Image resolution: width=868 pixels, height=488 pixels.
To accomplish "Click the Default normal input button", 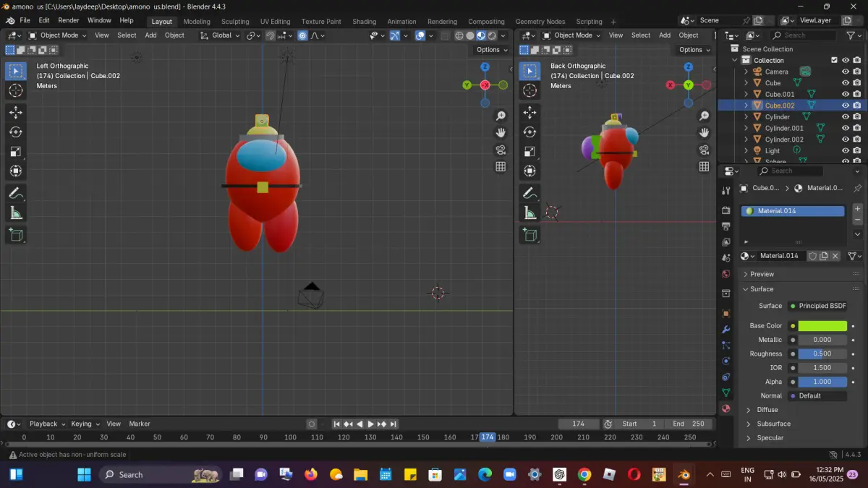I will point(817,395).
